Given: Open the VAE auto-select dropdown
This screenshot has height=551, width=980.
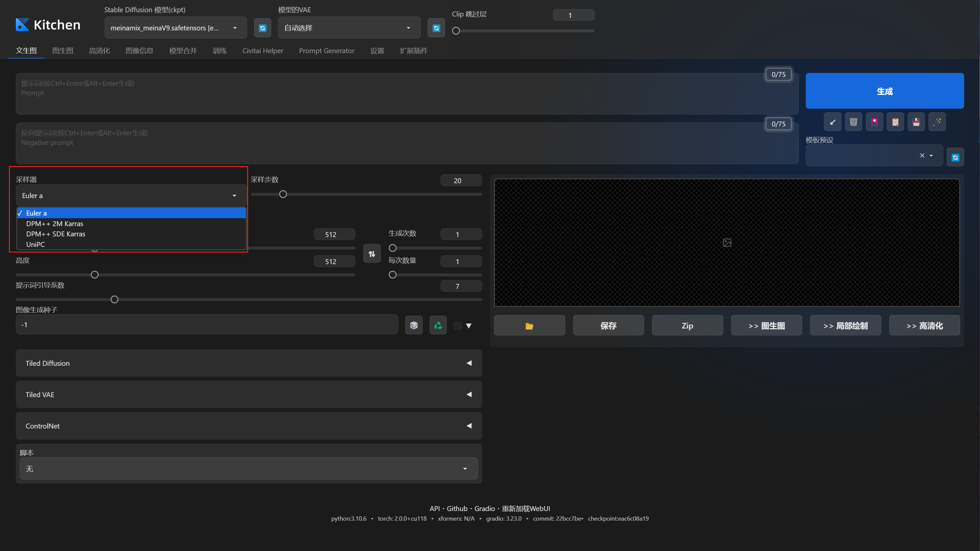Looking at the screenshot, I should [x=349, y=28].
